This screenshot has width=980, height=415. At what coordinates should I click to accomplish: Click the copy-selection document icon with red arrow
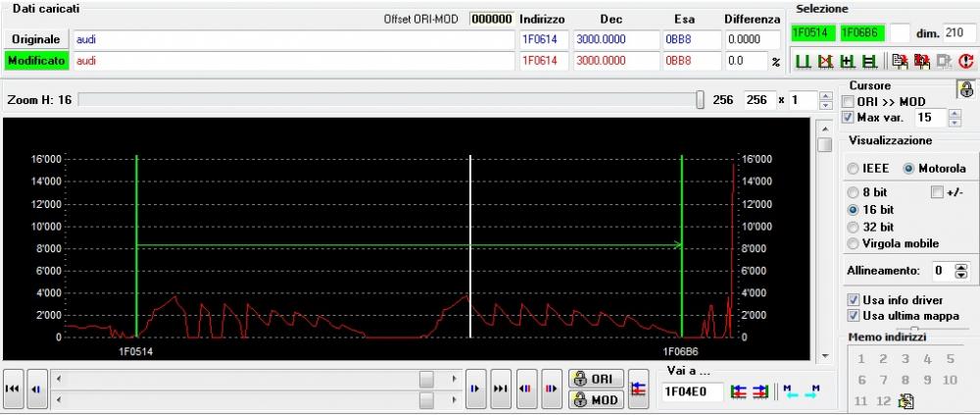coord(900,62)
